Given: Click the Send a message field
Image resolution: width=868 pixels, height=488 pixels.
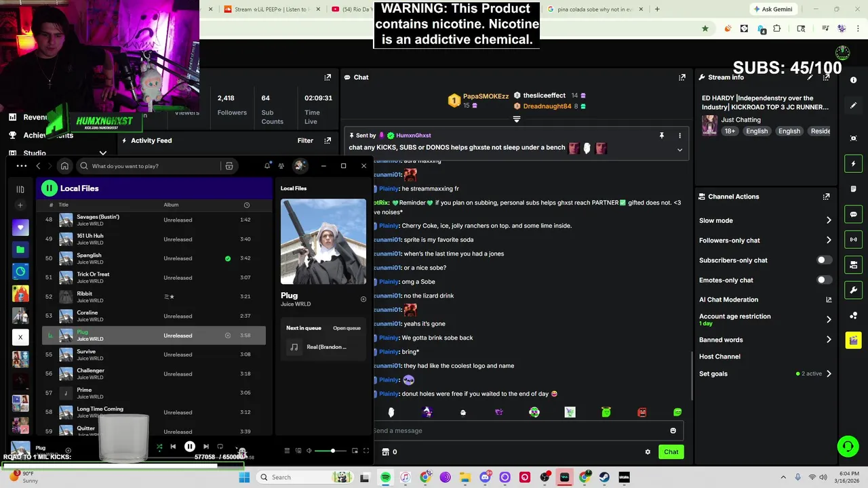Looking at the screenshot, I should 519,430.
